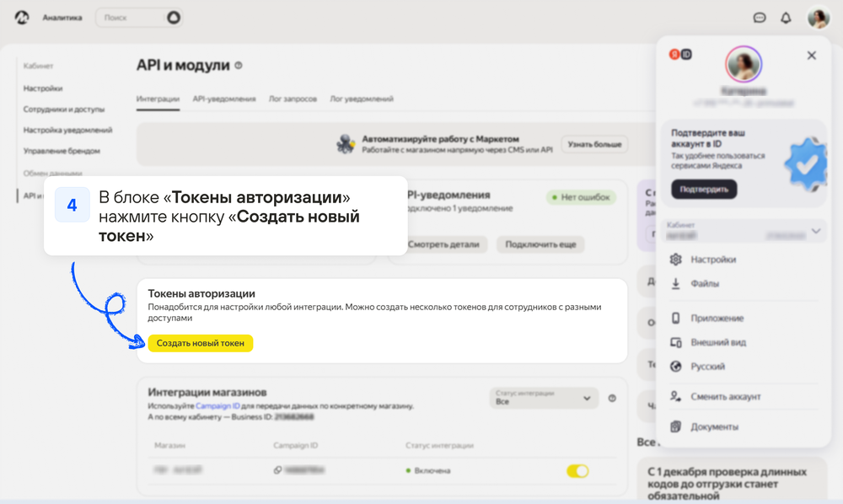Click the Подтвердить button
The width and height of the screenshot is (843, 504).
[704, 189]
